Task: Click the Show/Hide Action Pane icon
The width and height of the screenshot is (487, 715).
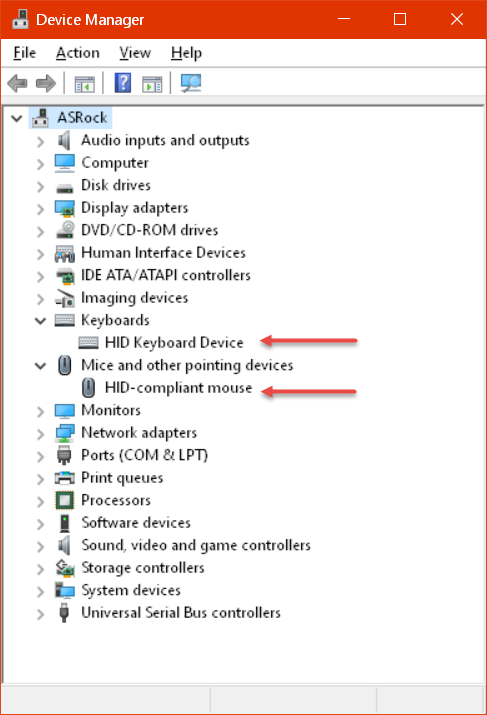Action: coord(152,84)
